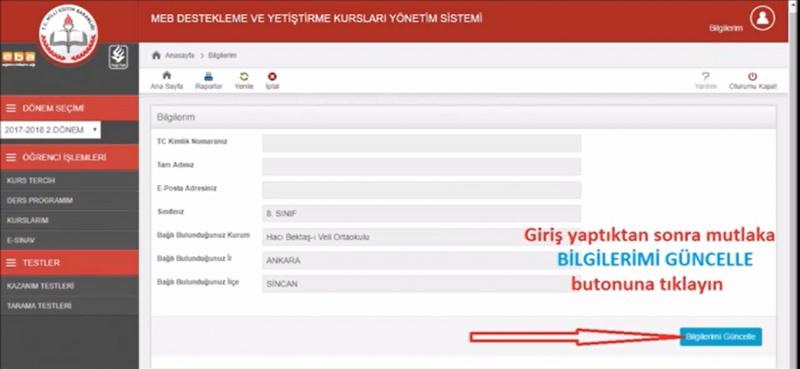Screen dimensions: 800x369
Task: Collapse the DÖNEM SEÇİMİ section header
Action: [x=69, y=108]
